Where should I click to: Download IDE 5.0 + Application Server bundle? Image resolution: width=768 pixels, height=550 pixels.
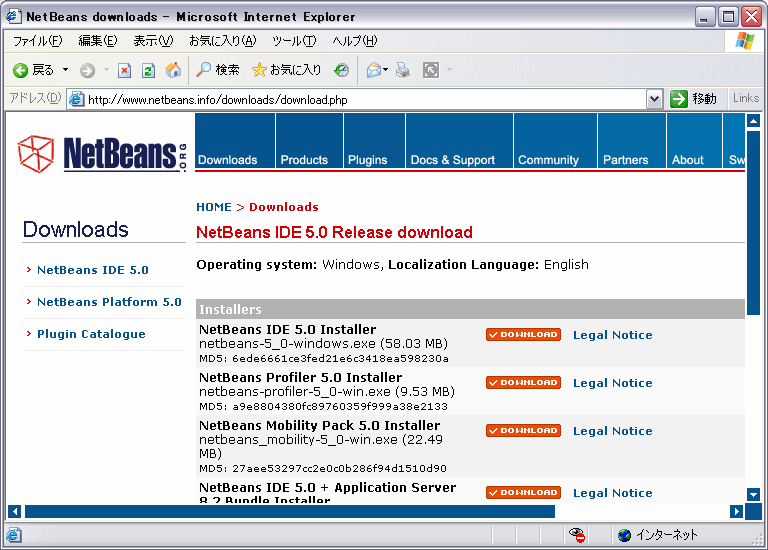(x=523, y=493)
